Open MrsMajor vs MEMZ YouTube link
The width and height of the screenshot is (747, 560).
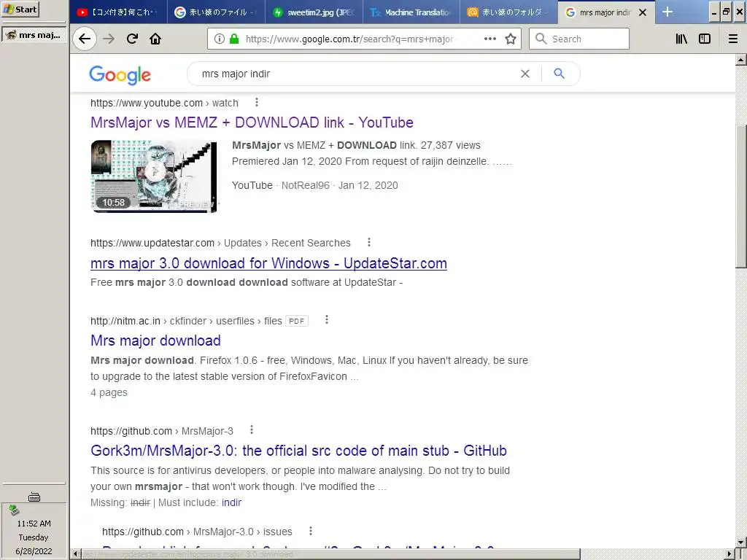click(x=252, y=122)
